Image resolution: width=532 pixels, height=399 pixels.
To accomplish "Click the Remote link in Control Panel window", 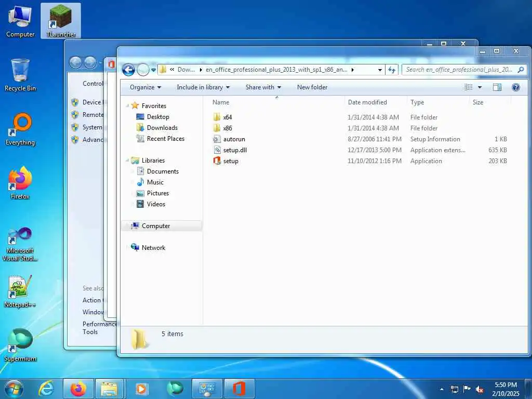I will (x=92, y=115).
